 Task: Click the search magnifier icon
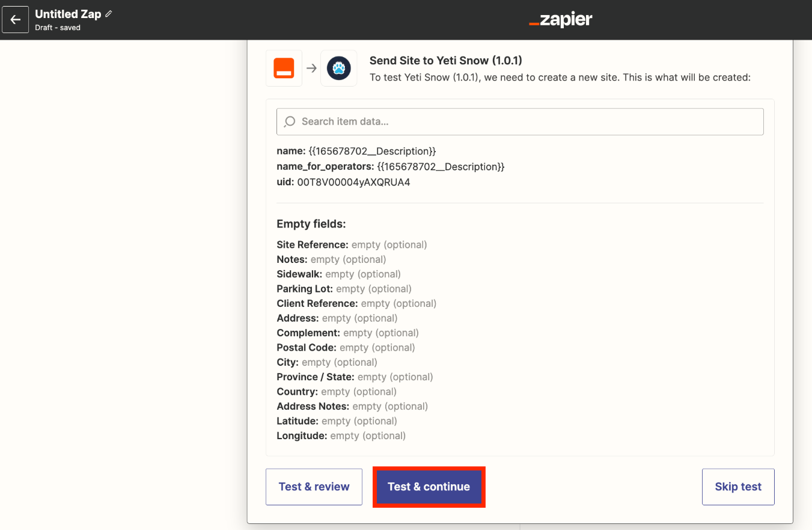[x=290, y=122]
